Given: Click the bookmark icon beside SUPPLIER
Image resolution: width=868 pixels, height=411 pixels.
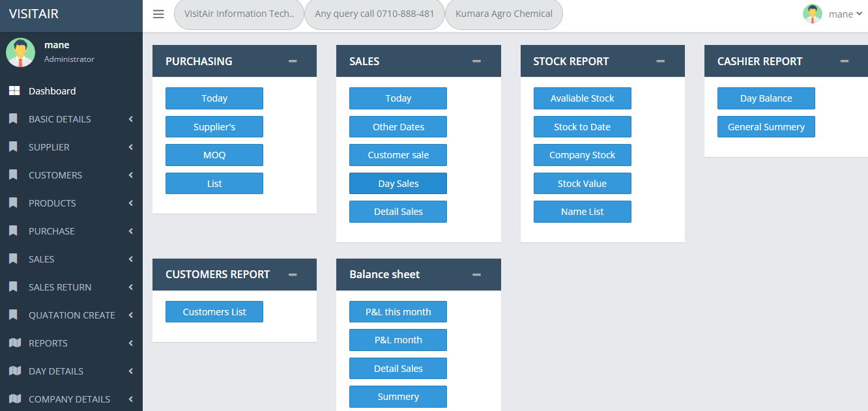Looking at the screenshot, I should 14,147.
